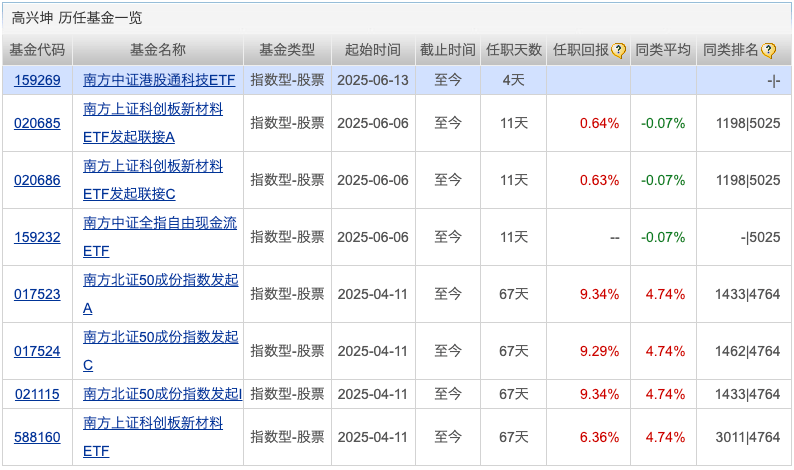This screenshot has height=470, width=794.
Task: Click start date 2025-06-13
Action: tap(373, 80)
